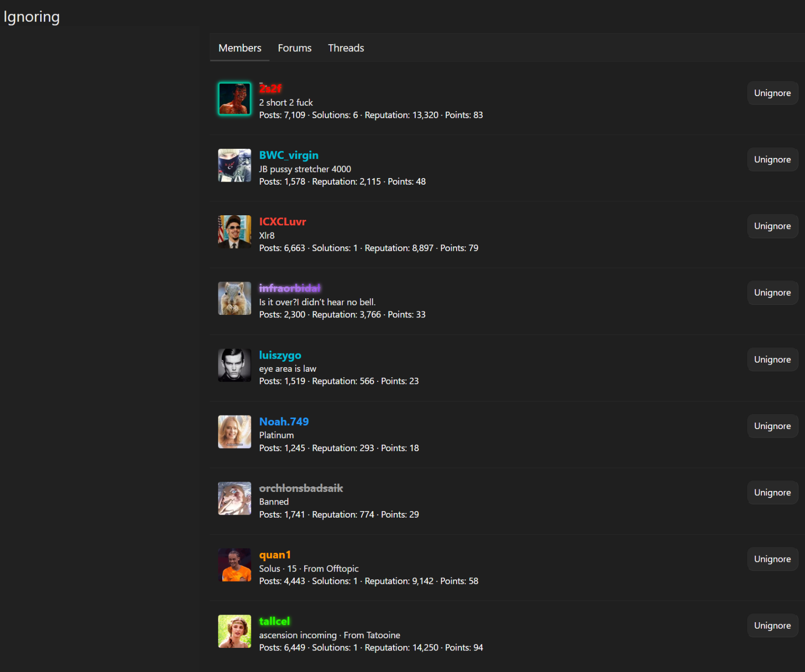805x672 pixels.
Task: Click the avatar with green glowing border
Action: point(234,99)
